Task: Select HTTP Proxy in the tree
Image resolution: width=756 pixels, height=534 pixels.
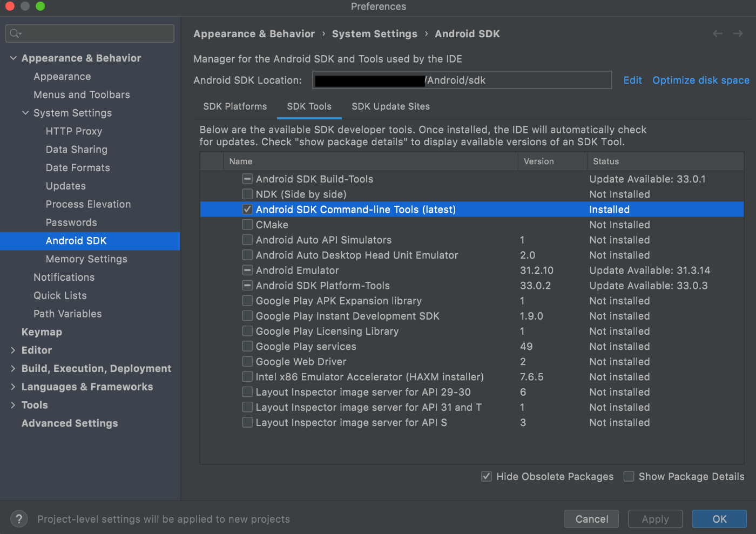Action: coord(74,131)
